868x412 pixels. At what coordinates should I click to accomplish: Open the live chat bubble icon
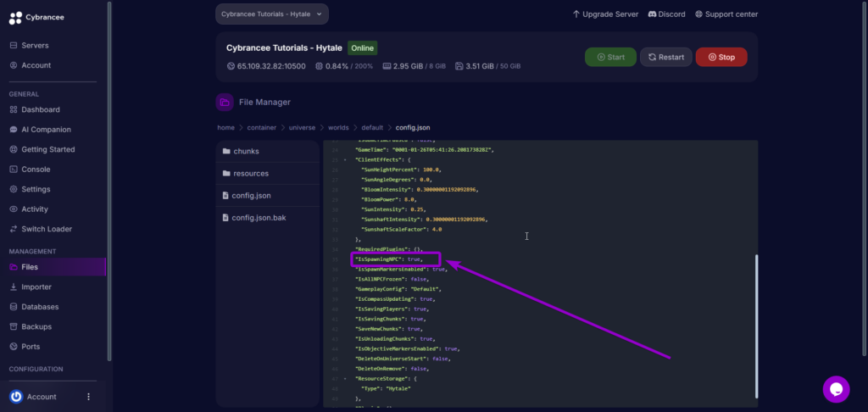click(836, 389)
